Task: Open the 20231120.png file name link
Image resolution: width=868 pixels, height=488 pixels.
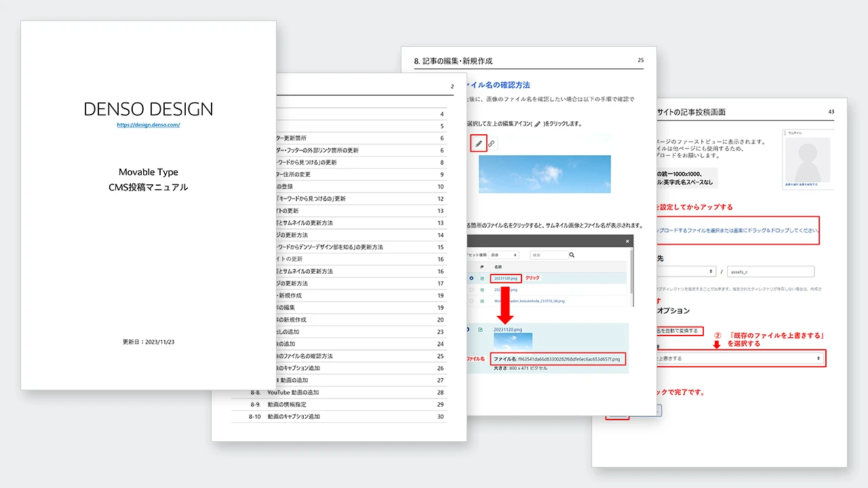Action: point(506,279)
